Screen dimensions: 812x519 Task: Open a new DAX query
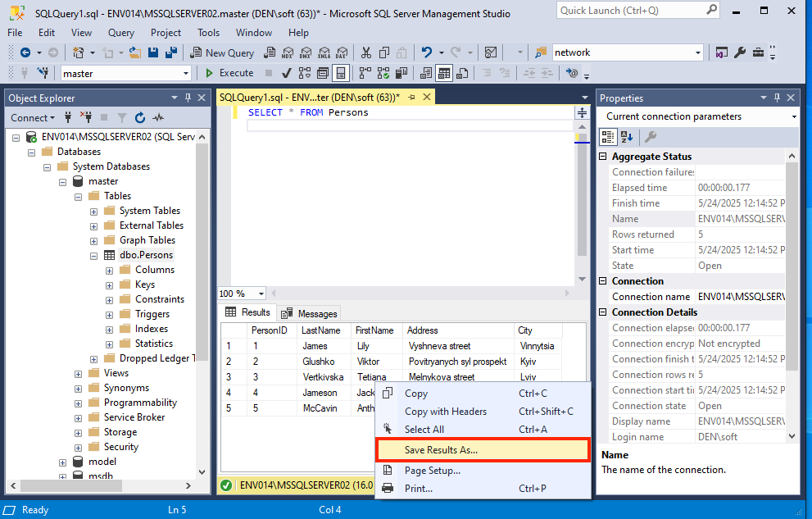click(342, 52)
